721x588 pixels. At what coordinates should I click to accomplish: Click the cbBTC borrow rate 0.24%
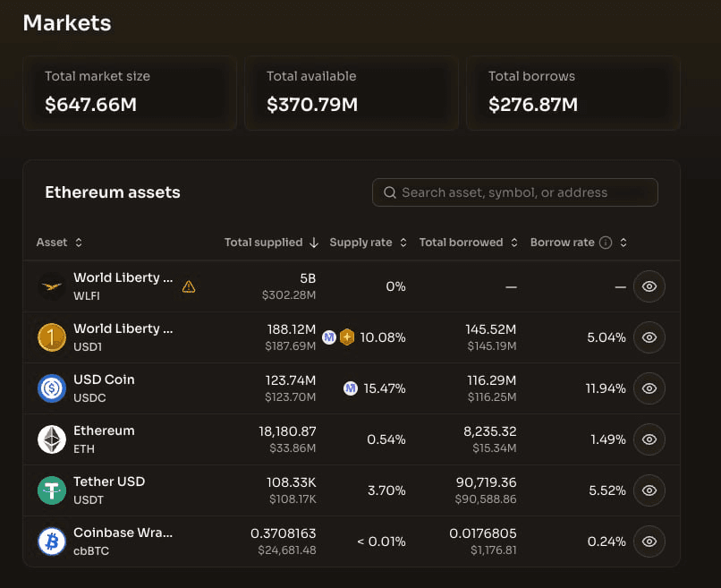click(606, 541)
